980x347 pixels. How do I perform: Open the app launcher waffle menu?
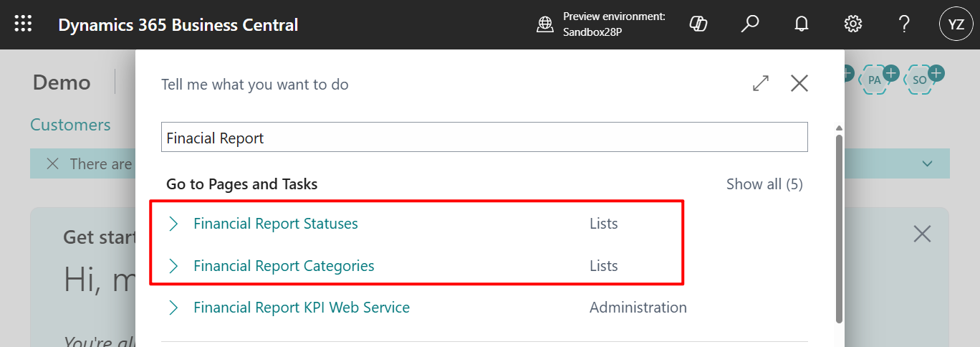24,24
